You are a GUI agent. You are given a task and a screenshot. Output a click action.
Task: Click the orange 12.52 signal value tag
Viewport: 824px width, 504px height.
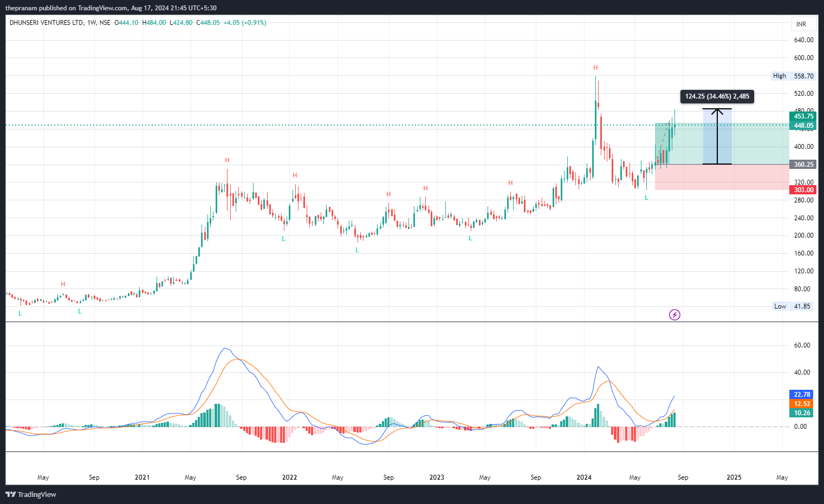[x=802, y=404]
